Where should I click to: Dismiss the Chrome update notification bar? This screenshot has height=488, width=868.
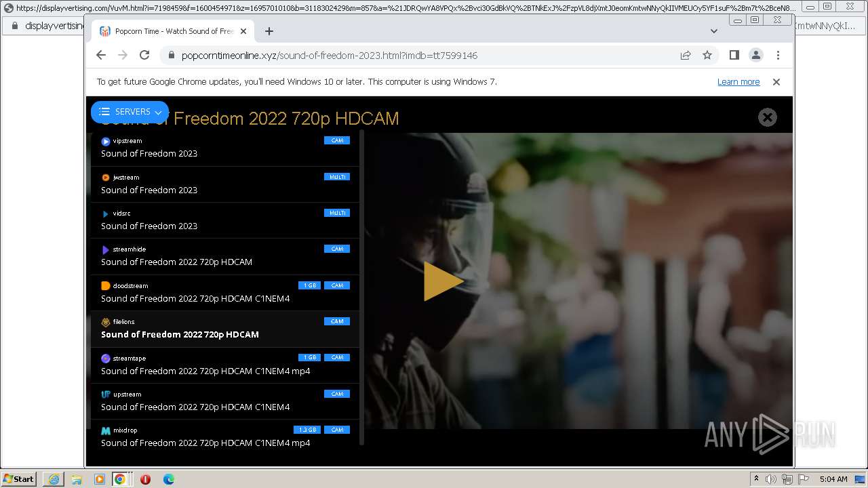click(x=776, y=82)
